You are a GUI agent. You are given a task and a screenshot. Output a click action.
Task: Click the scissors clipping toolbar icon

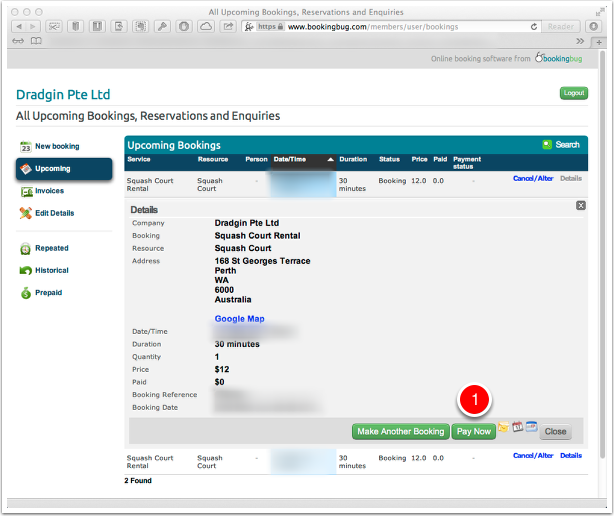54,27
